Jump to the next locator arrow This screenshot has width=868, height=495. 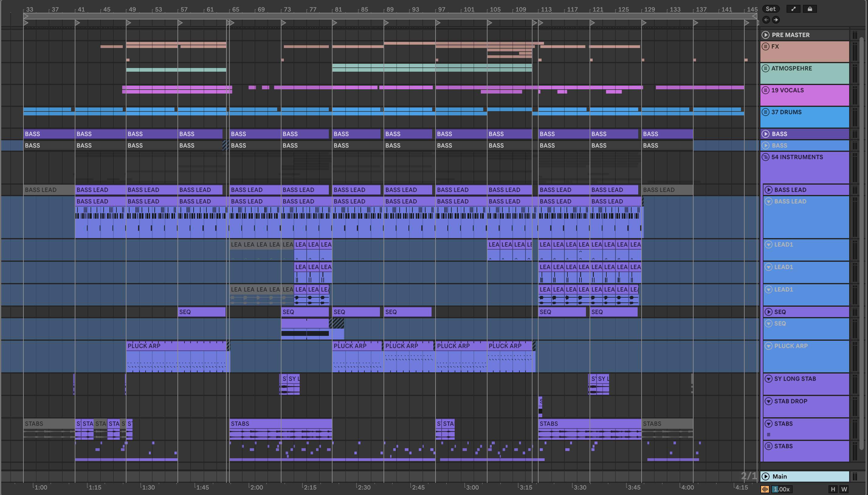point(776,20)
